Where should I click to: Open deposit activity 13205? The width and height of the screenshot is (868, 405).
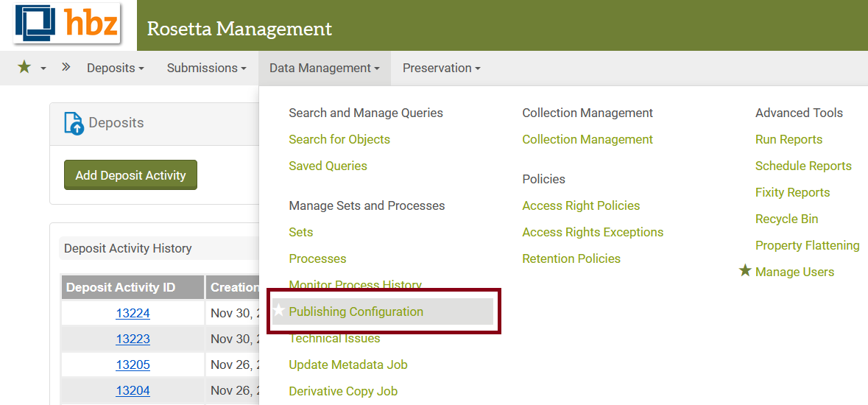(133, 364)
